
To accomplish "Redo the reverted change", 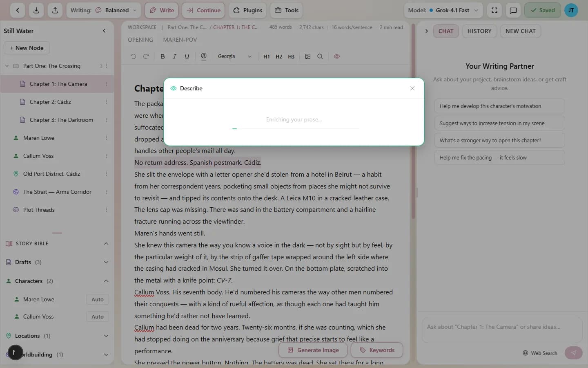I will 146,56.
